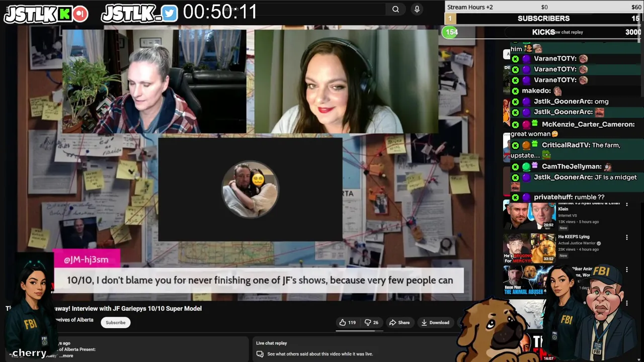
Task: Click the SUBSCRIBERS goal bar
Action: tap(543, 19)
